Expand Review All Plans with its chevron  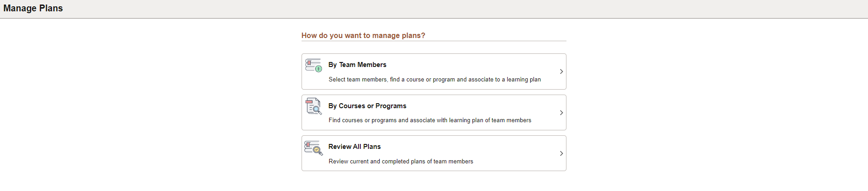coord(561,153)
